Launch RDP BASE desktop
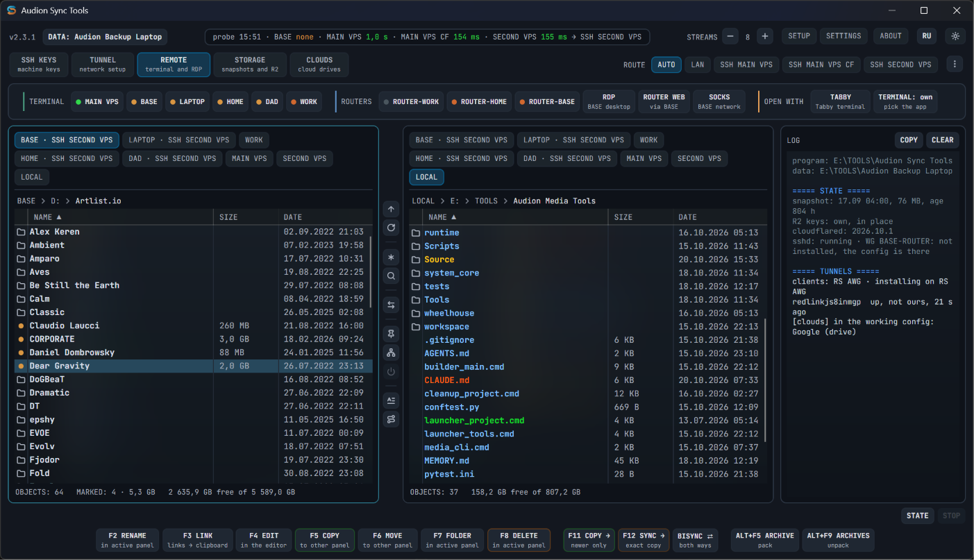 (x=609, y=101)
